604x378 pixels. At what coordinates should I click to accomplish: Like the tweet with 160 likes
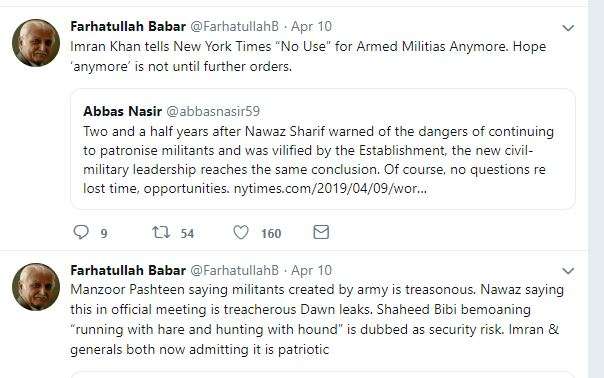241,232
